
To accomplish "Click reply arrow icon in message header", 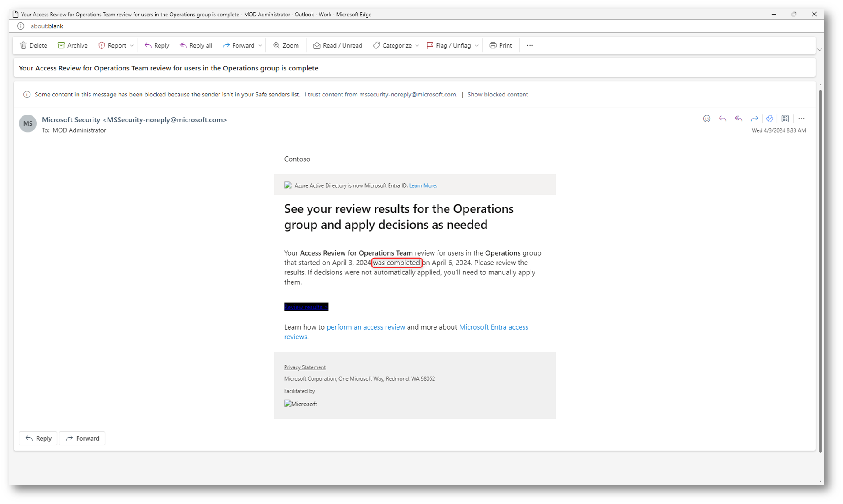I will coord(723,119).
